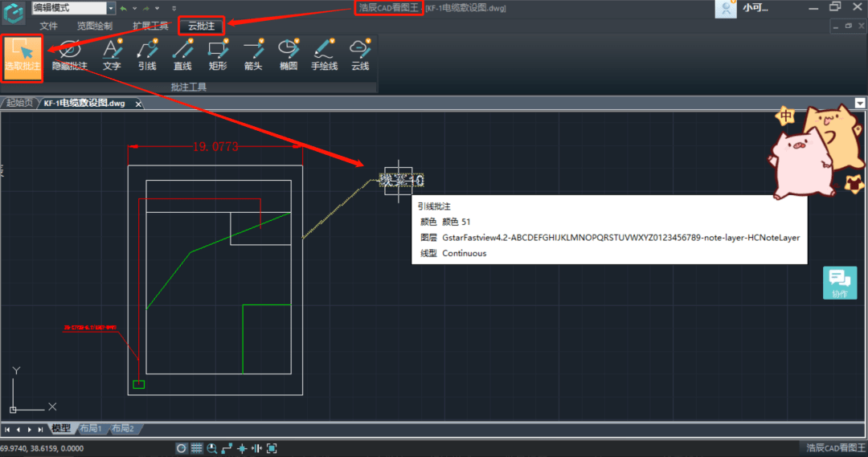
Task: Minimize the inner document window
Action: click(836, 27)
